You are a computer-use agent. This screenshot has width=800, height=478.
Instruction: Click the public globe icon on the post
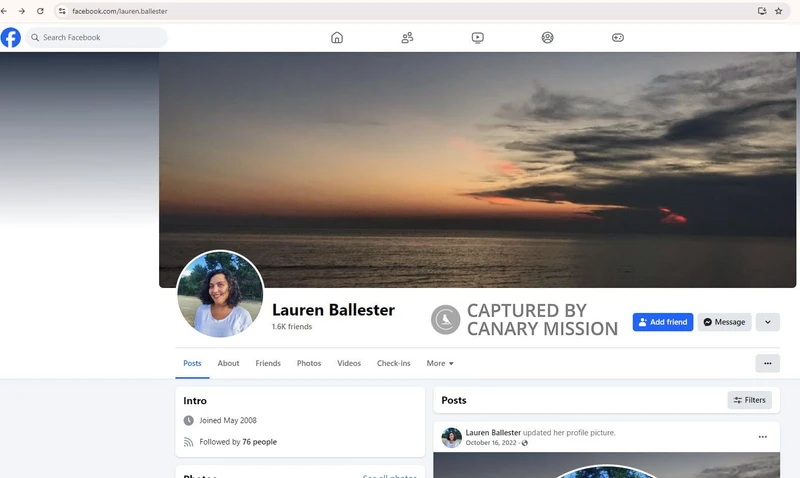pyautogui.click(x=524, y=443)
